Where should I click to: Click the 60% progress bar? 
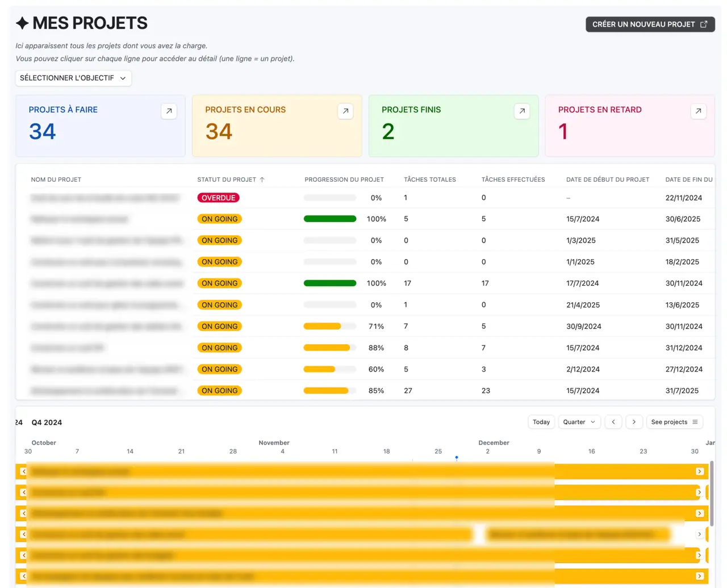(x=330, y=369)
